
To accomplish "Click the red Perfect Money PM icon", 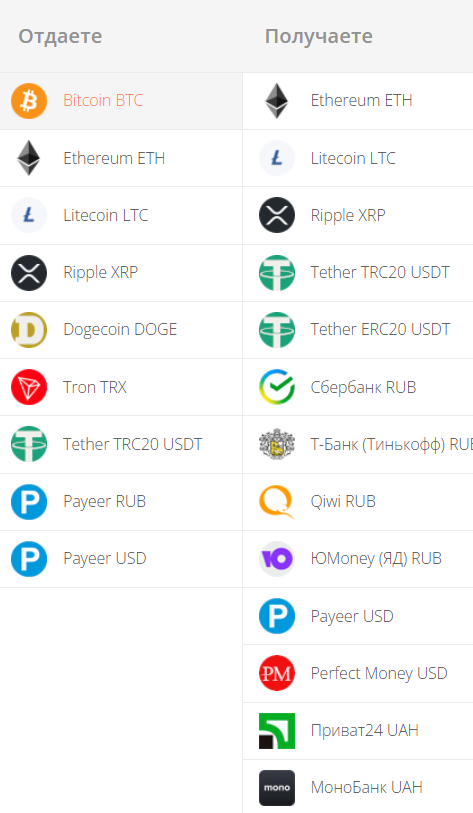I will point(277,674).
